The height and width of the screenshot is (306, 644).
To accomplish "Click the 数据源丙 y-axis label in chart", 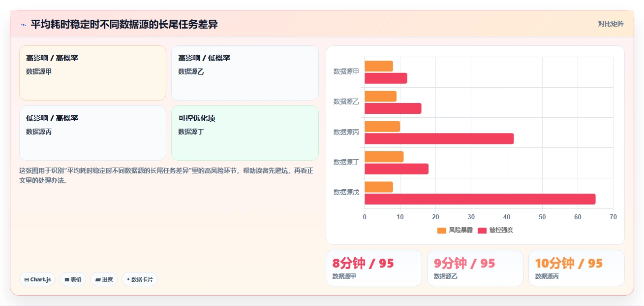I will [346, 132].
